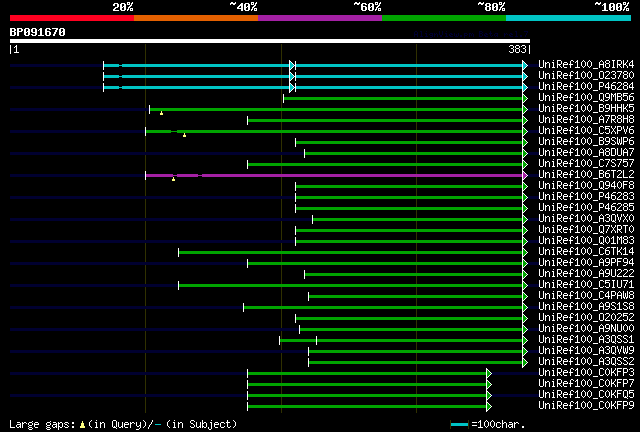Select the UniRef100_C4PAW8 label
This screenshot has width=640, height=432.
586,296
